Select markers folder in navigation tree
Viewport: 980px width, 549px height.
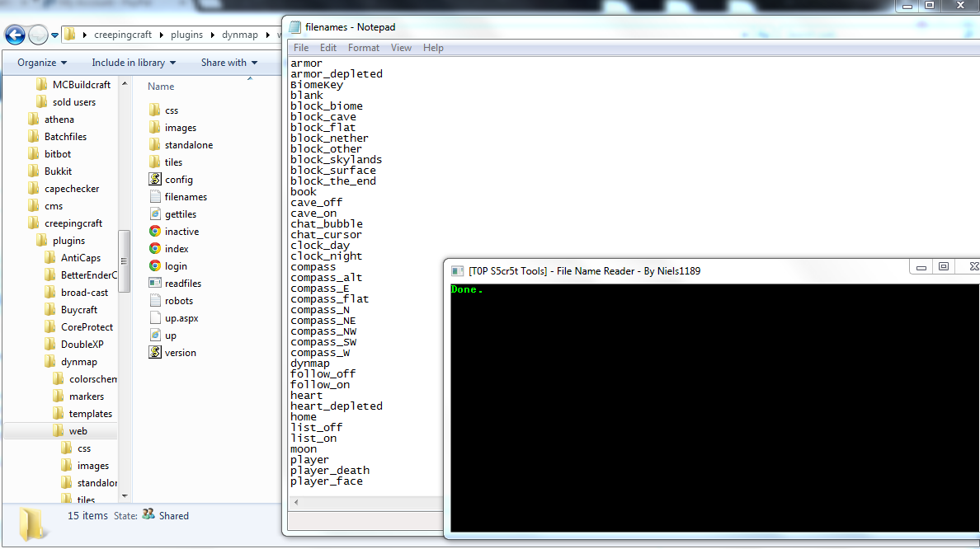78,396
